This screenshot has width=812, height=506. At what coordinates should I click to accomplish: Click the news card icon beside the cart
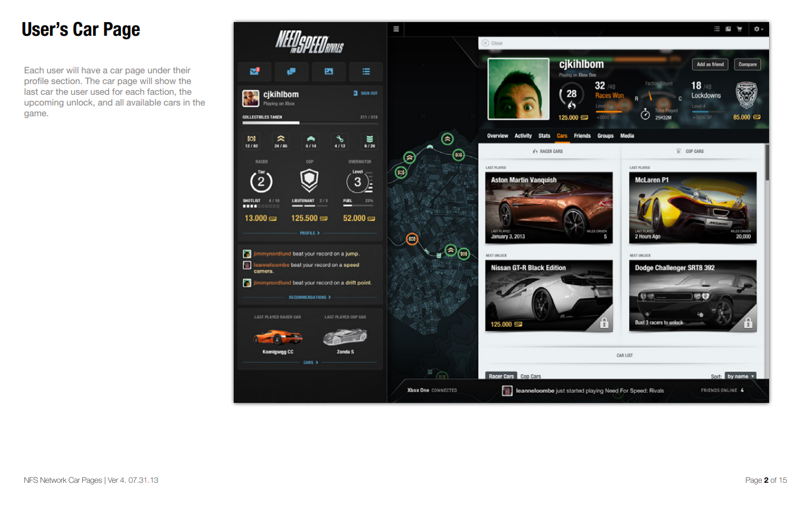(729, 29)
